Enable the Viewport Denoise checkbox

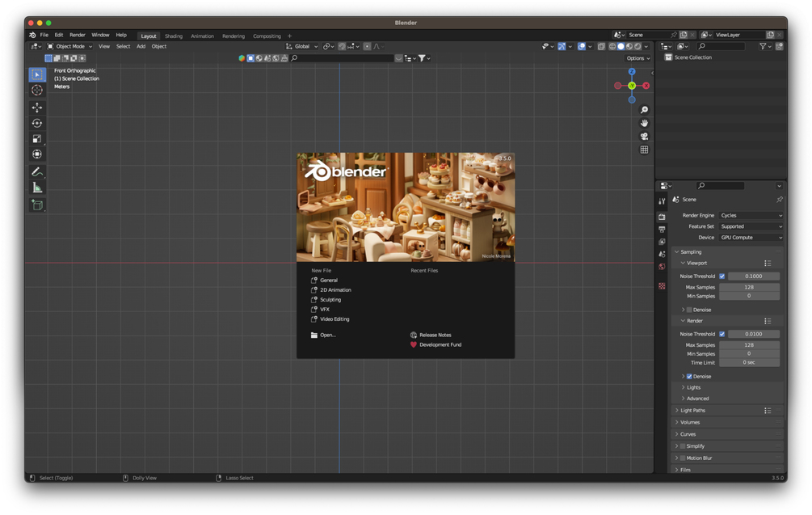[689, 310]
